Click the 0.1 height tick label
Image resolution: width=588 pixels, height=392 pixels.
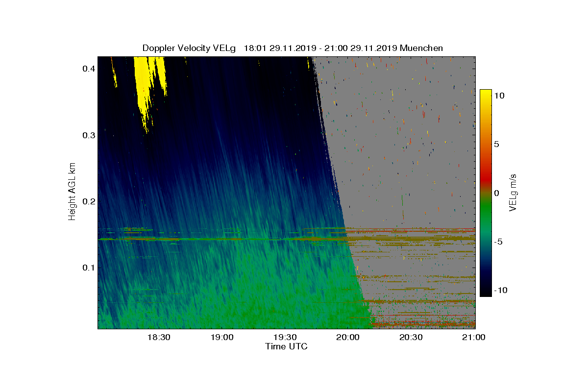tap(88, 268)
